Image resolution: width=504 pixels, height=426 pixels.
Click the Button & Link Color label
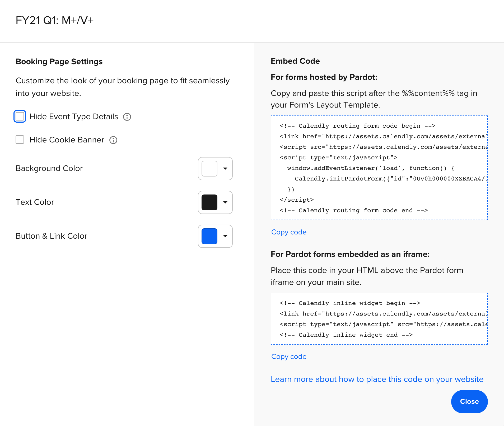(x=52, y=236)
